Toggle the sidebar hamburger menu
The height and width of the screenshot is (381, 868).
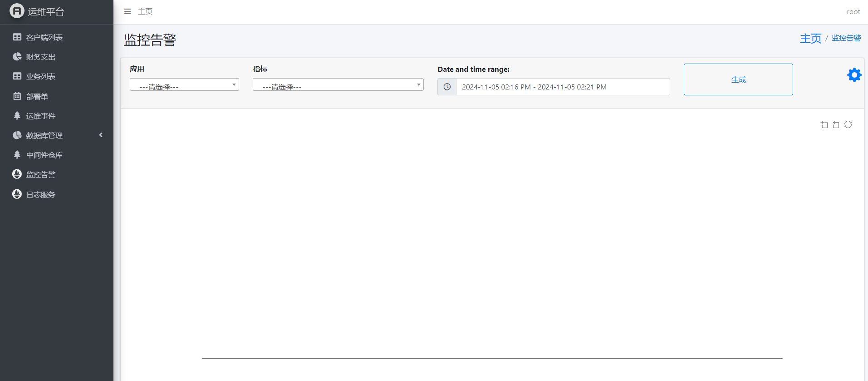[x=128, y=11]
